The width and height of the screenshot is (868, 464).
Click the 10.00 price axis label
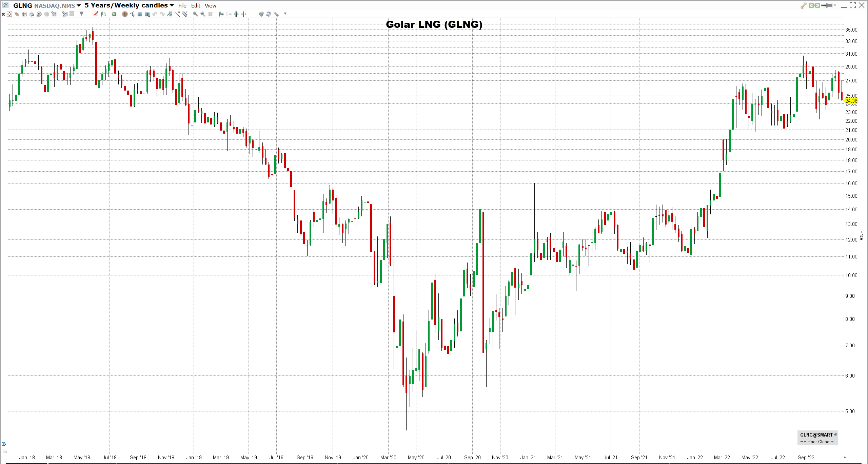(x=851, y=275)
